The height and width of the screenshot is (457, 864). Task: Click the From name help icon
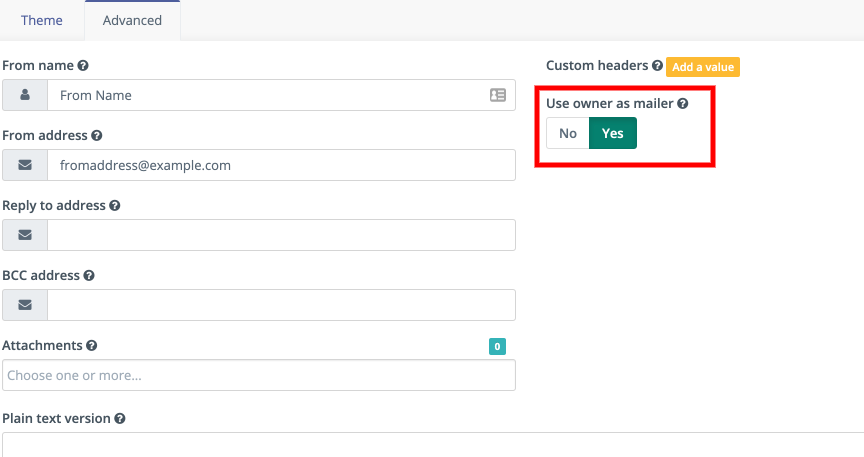(83, 66)
